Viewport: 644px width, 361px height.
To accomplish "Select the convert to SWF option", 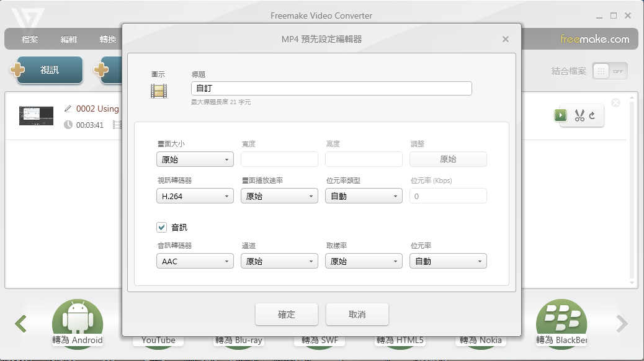I will tap(320, 340).
